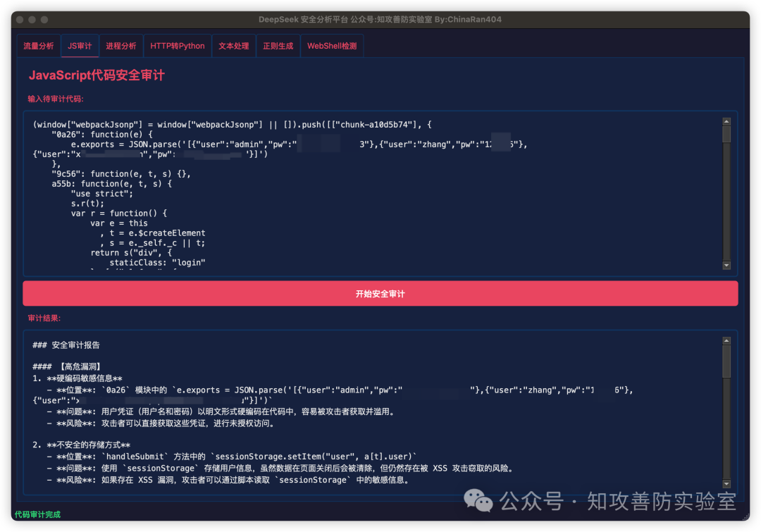This screenshot has width=761, height=532.
Task: Open the WebShell检测 tab
Action: point(332,46)
